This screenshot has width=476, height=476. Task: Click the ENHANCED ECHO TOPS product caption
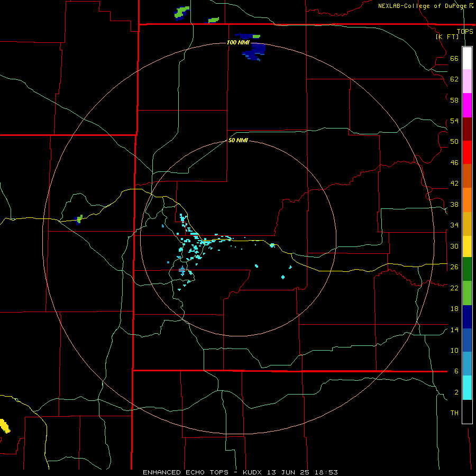point(186,472)
